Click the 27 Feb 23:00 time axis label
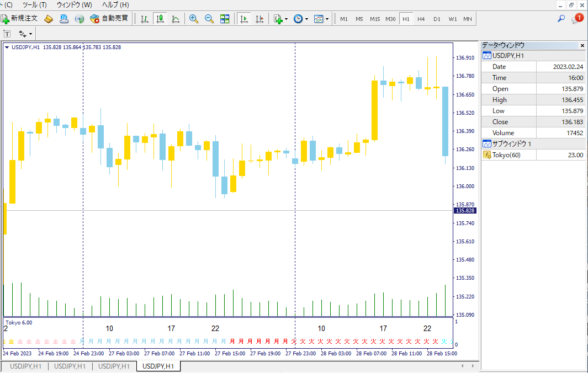Viewport: 588px width, 373px height. [x=301, y=354]
